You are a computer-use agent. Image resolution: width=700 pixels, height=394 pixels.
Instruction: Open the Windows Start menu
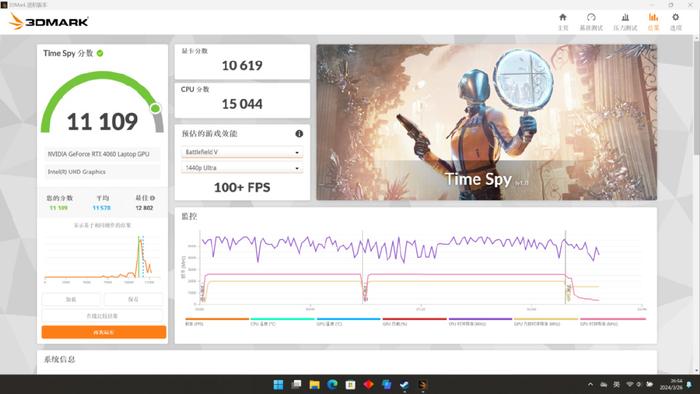pos(278,384)
